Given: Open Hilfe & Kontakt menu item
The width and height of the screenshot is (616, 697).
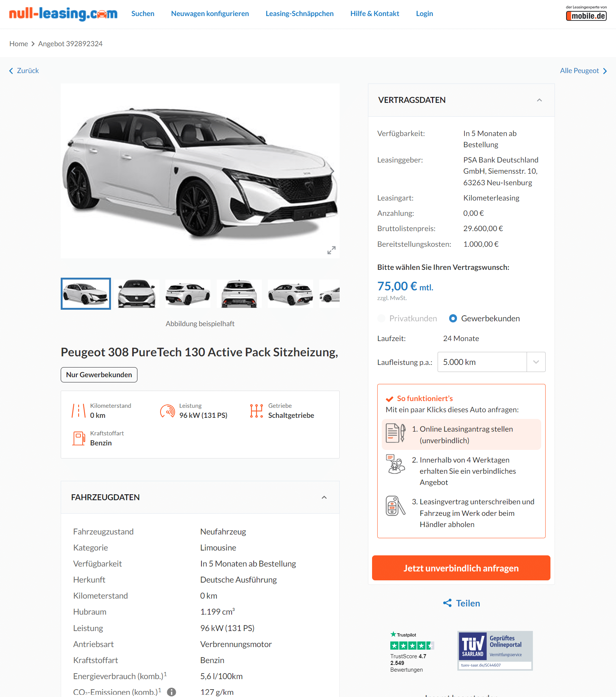Looking at the screenshot, I should click(375, 13).
